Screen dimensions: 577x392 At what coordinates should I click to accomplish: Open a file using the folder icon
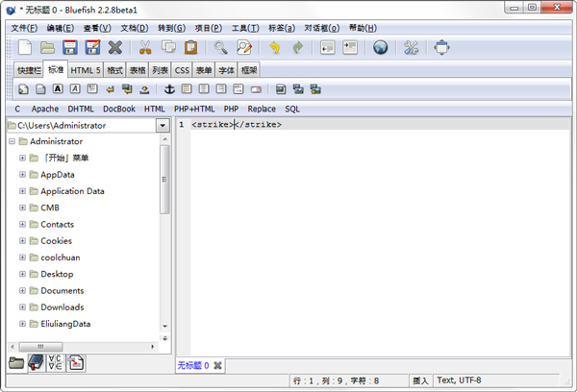(x=47, y=47)
